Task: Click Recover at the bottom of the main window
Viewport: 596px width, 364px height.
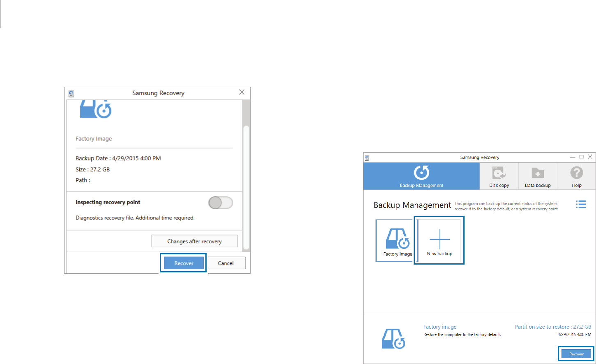Action: 576,354
